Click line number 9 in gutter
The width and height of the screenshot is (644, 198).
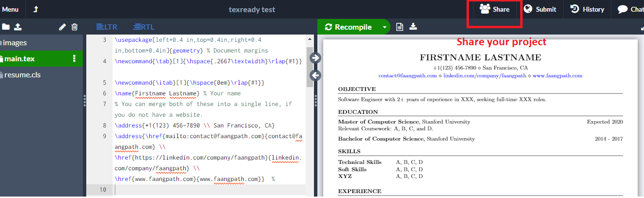point(104,136)
